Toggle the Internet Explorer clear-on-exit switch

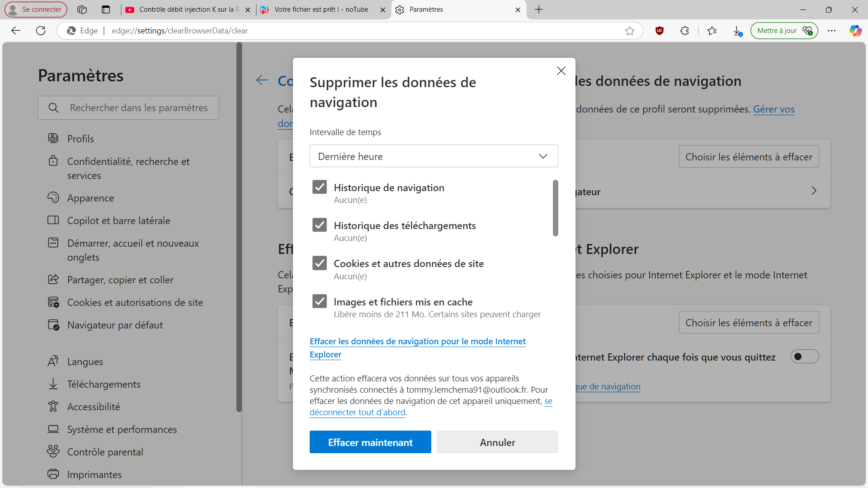(x=804, y=357)
